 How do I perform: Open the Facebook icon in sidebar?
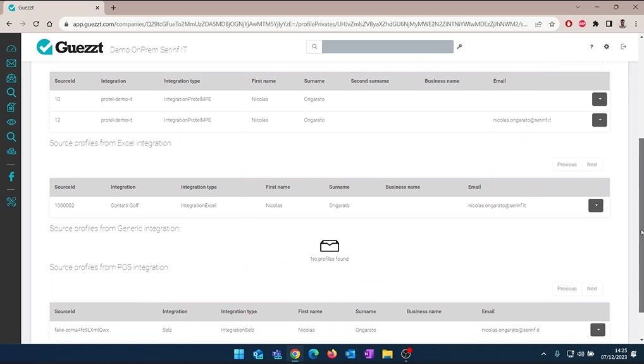click(11, 177)
